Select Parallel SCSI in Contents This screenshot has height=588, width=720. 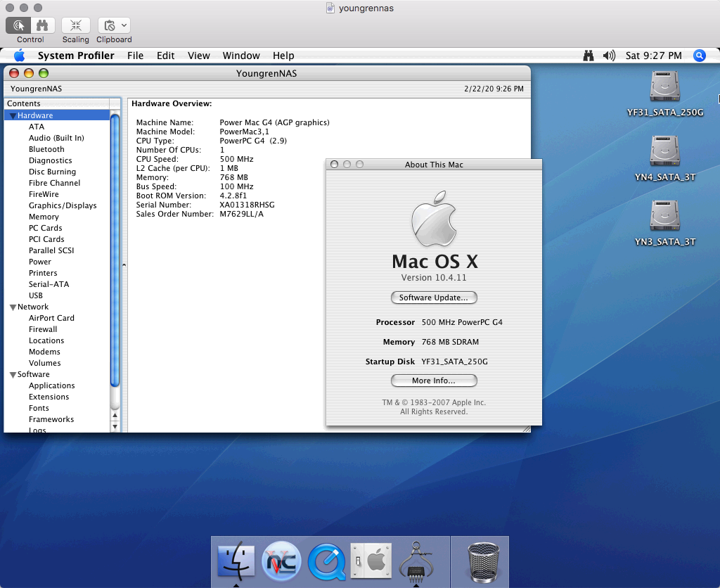(51, 250)
